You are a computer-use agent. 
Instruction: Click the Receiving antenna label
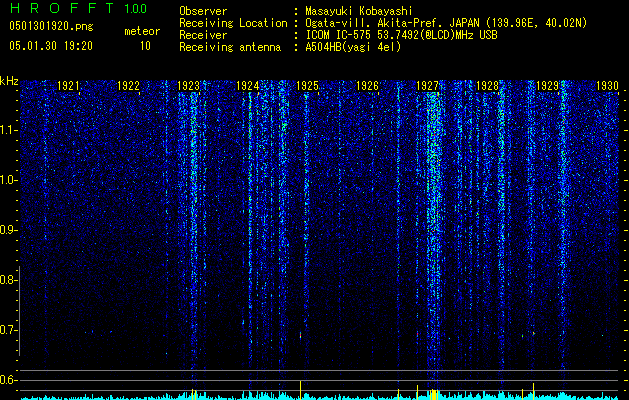[230, 47]
